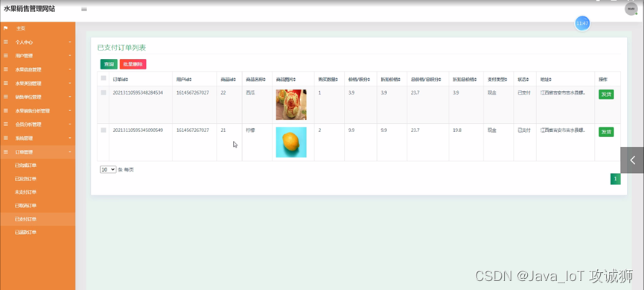Sort by the 购买数量 column arrow
Screen dimensions: 644x290
337,79
